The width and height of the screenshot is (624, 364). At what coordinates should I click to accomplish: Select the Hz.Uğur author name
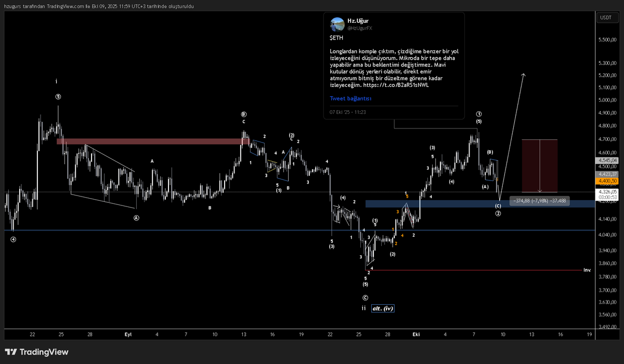(357, 21)
